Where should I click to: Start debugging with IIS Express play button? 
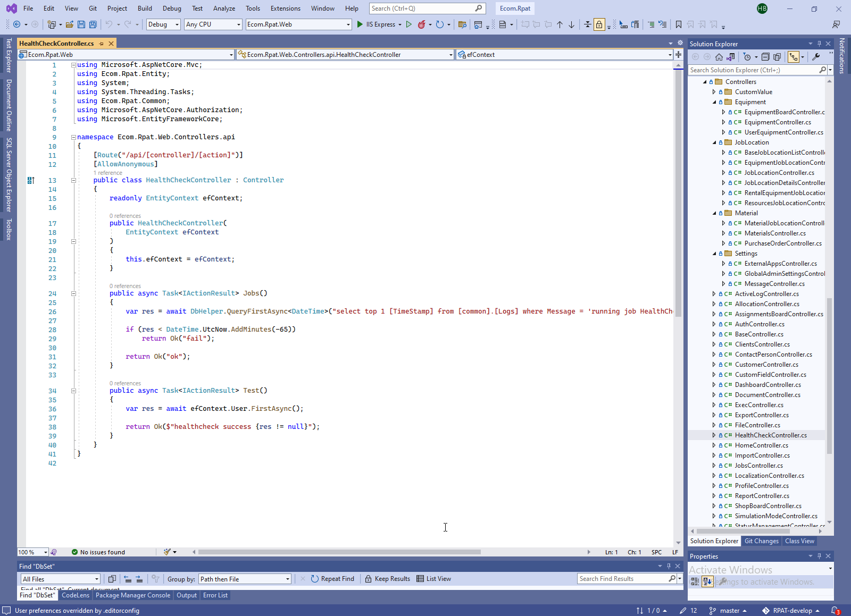360,24
